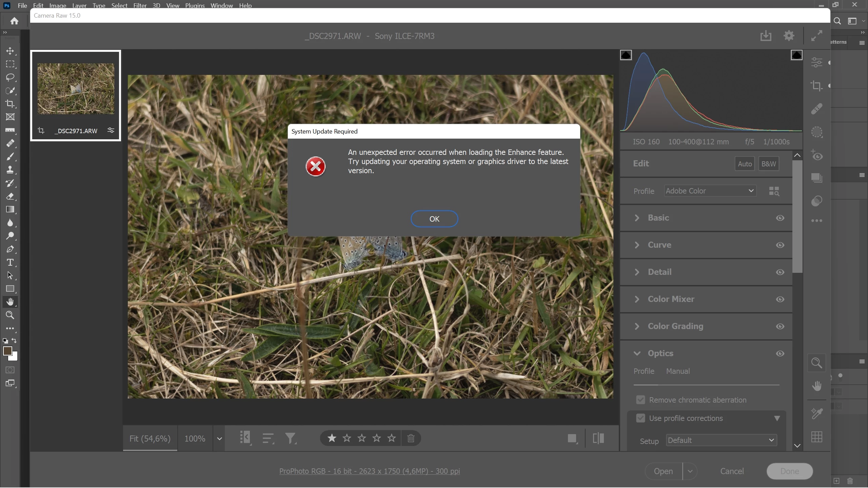
Task: Open the Setup Default dropdown
Action: coord(721,440)
